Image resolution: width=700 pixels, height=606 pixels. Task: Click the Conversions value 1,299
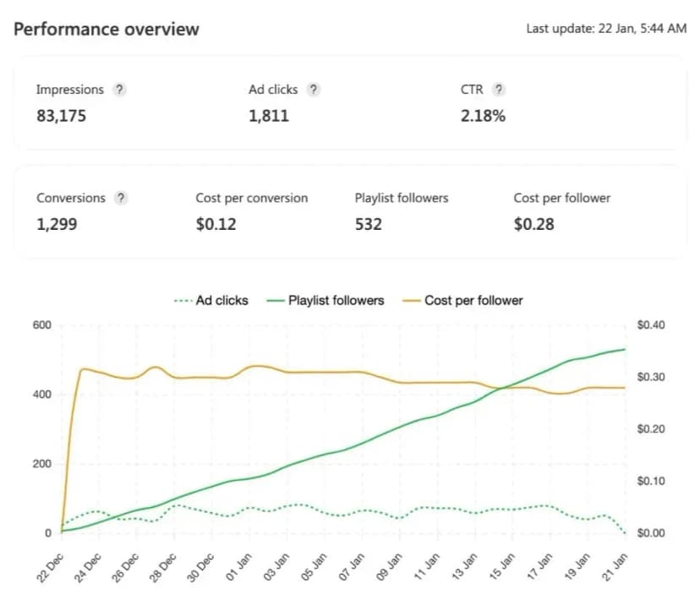click(x=57, y=224)
